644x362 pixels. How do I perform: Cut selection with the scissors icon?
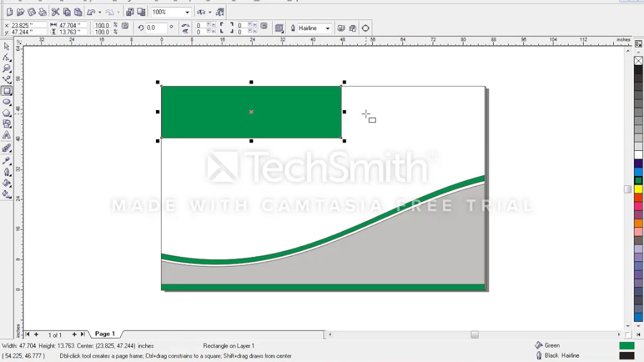pos(56,12)
